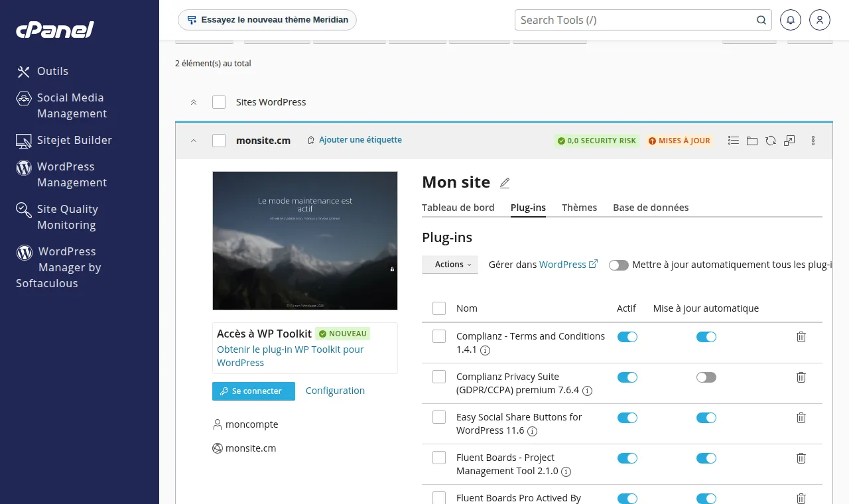Screen dimensions: 849x504
Task: Click the site preview thumbnail
Action: click(305, 241)
